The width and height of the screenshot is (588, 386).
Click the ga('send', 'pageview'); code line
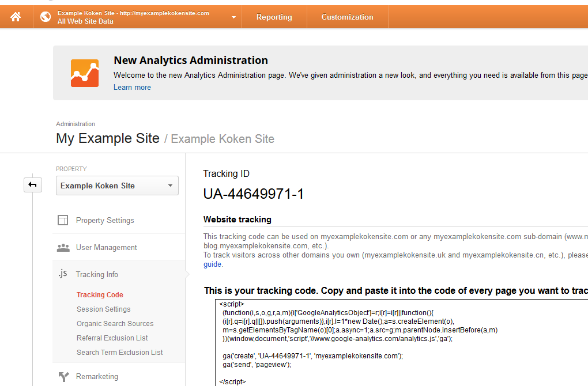click(257, 365)
